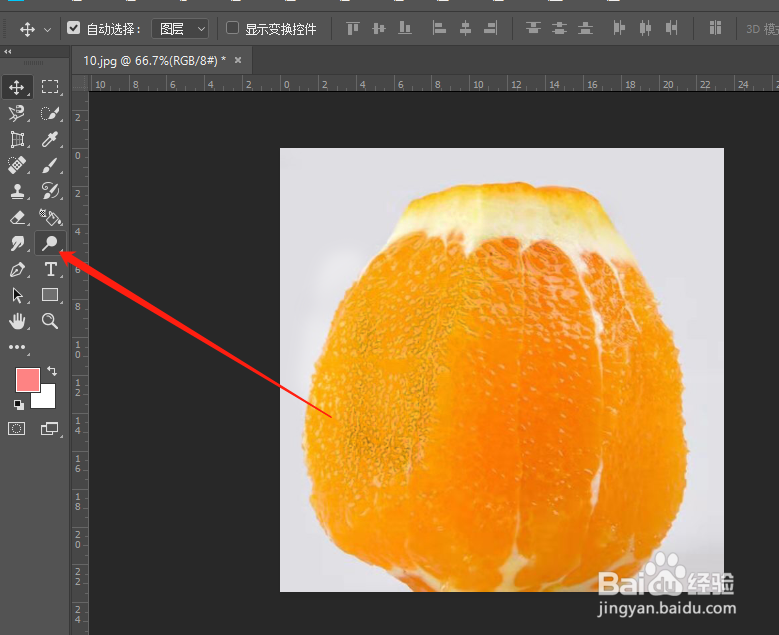Select the Eraser tool

pyautogui.click(x=17, y=217)
